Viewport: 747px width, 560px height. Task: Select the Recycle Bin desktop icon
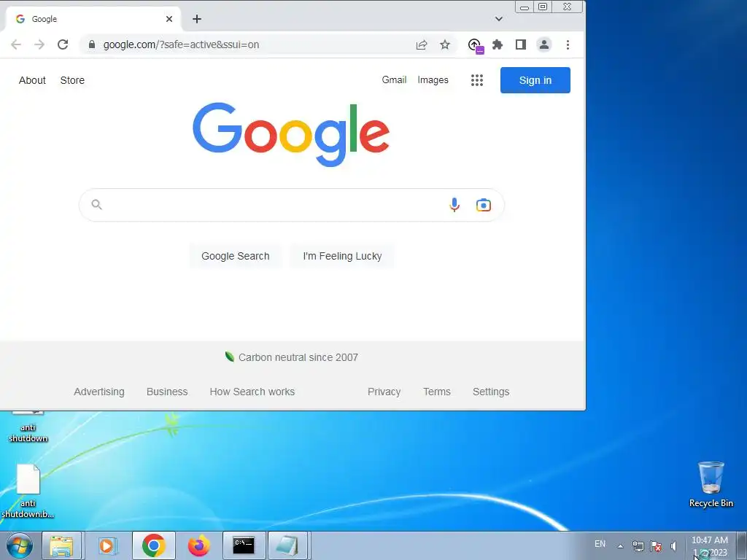pos(711,484)
